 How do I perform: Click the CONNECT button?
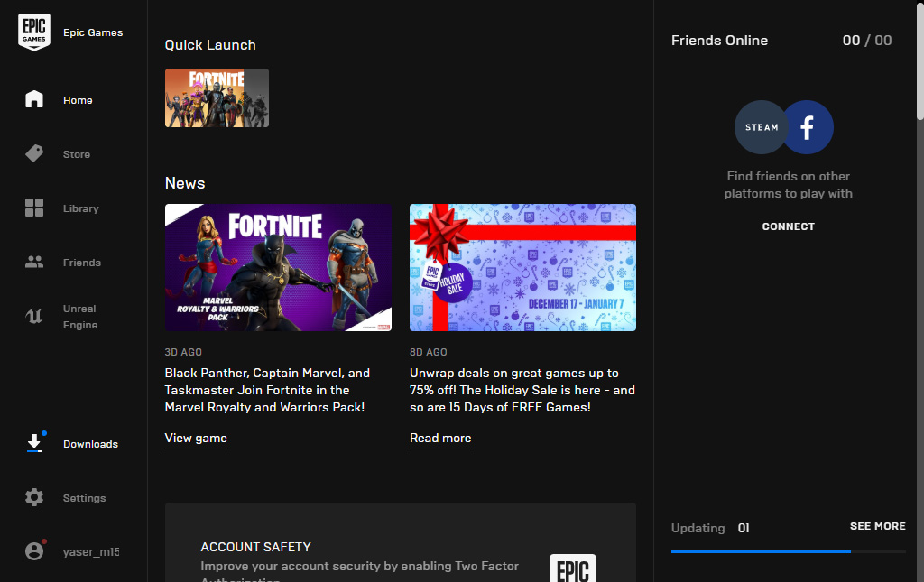[789, 226]
